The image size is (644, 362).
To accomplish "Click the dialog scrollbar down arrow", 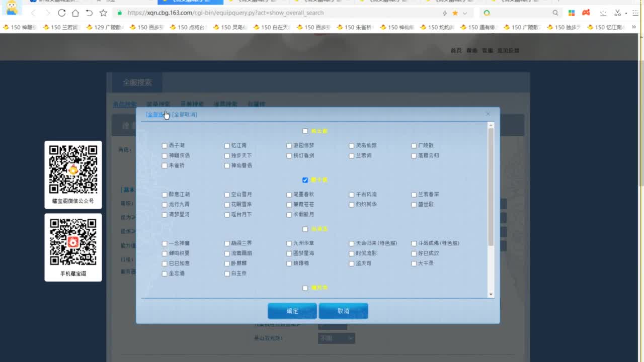I will [x=491, y=295].
